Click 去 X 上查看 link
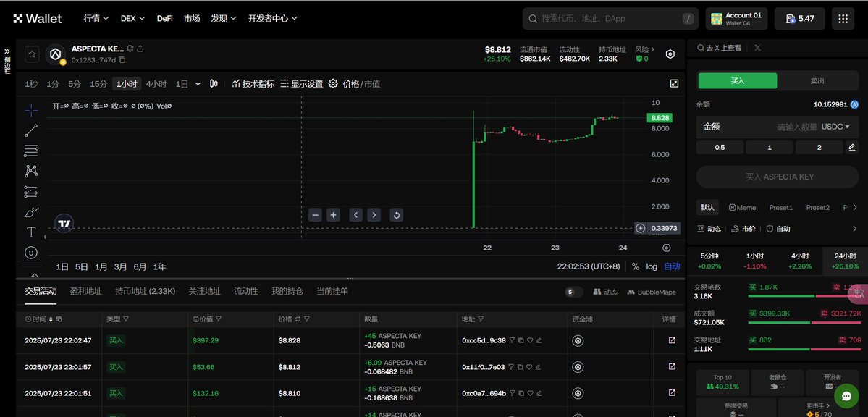This screenshot has height=417, width=868. [x=719, y=48]
